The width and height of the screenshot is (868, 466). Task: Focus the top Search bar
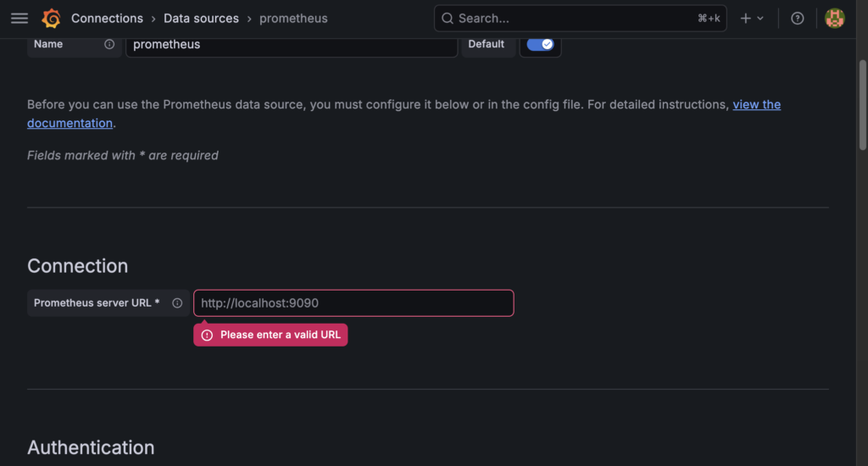click(x=580, y=19)
